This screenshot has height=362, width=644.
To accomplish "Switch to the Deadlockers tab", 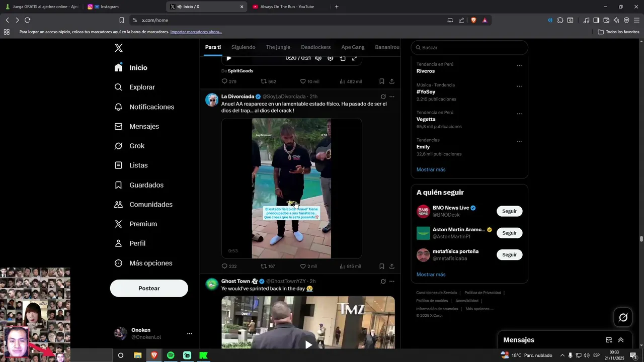I will (316, 47).
